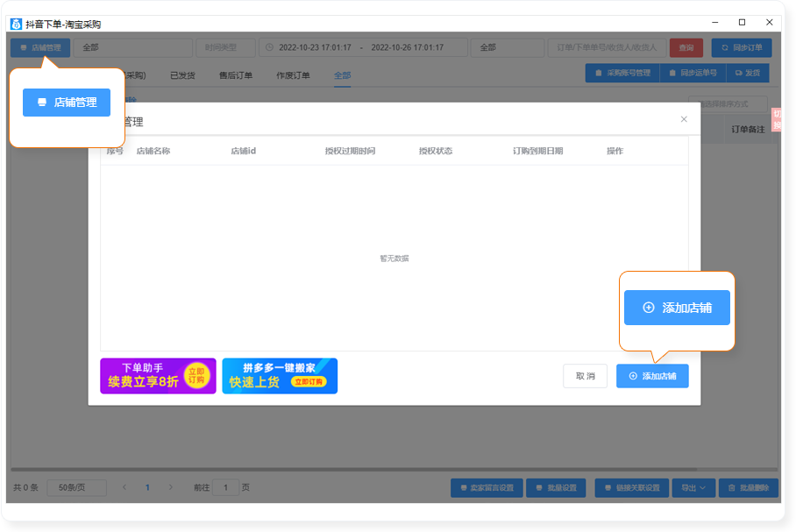Click the 授权过期时间 column header

pos(350,152)
